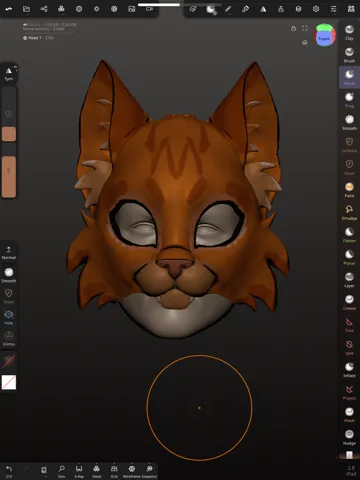Choose Smooth in the right tool column
Image resolution: width=360 pixels, height=480 pixels.
pos(349,122)
